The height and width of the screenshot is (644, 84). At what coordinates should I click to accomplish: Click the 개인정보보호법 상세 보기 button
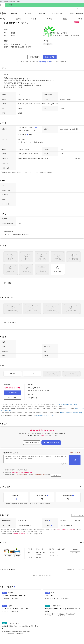(x=32, y=443)
